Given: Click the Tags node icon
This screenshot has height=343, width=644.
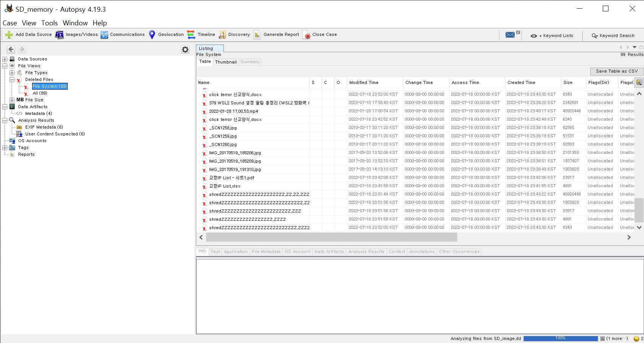Looking at the screenshot, I should [x=12, y=147].
